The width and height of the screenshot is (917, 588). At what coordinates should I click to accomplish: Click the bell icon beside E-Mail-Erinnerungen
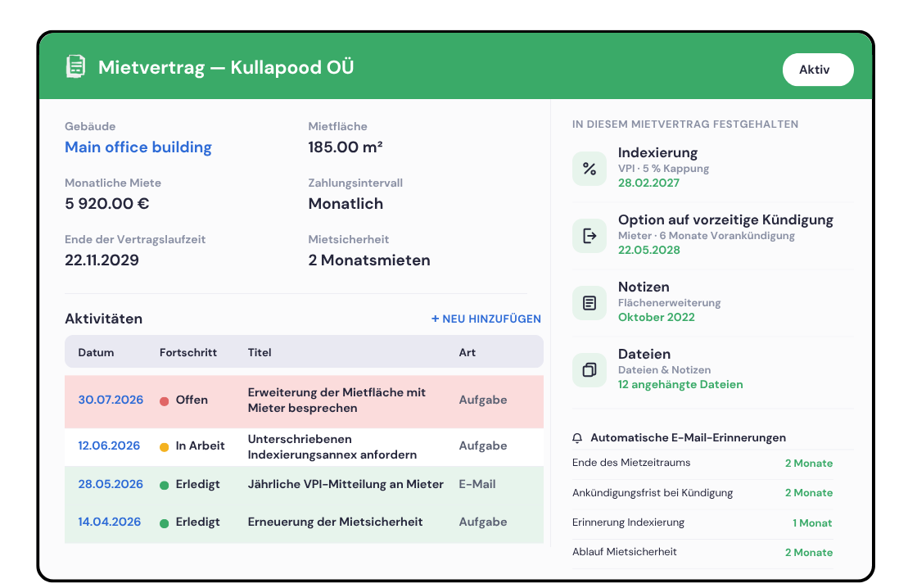pyautogui.click(x=577, y=438)
